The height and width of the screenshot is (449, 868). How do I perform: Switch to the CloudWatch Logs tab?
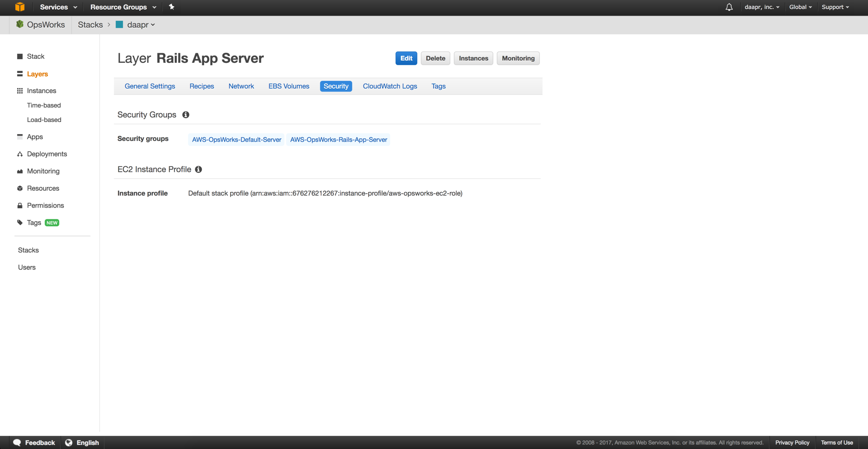pos(390,86)
